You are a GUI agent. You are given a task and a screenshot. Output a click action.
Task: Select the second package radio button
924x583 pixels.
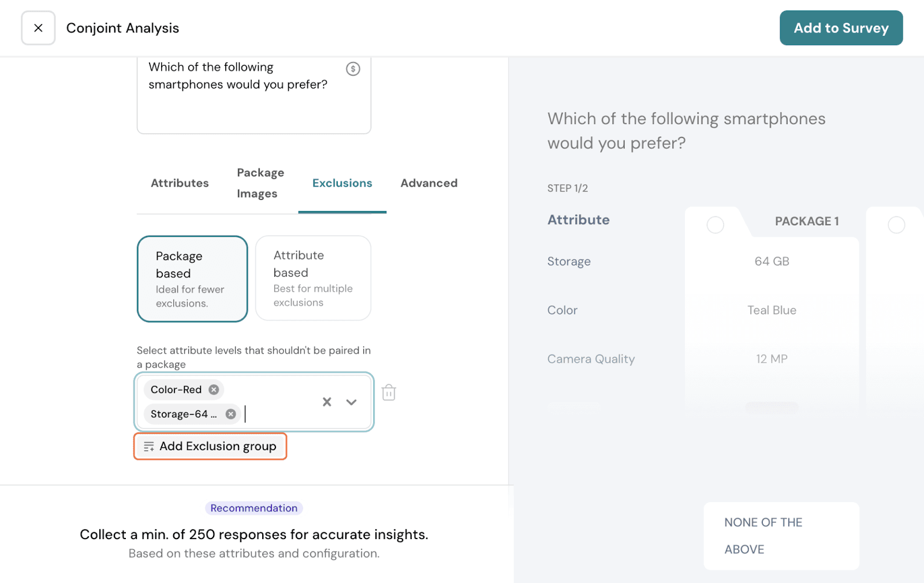[896, 225]
